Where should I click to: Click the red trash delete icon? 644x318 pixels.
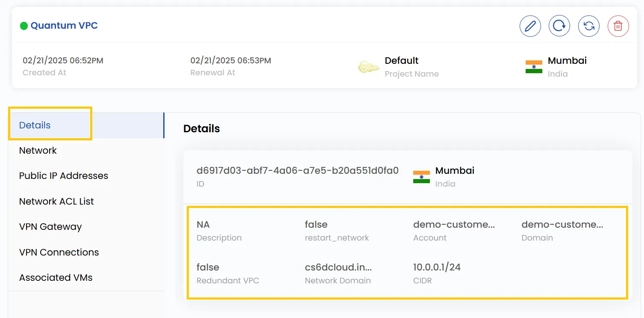[618, 26]
